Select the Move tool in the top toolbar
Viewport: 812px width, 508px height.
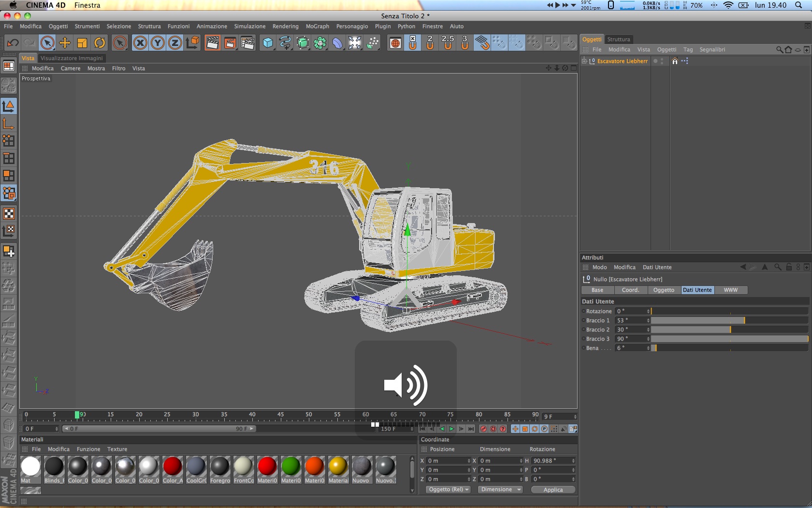pos(65,43)
